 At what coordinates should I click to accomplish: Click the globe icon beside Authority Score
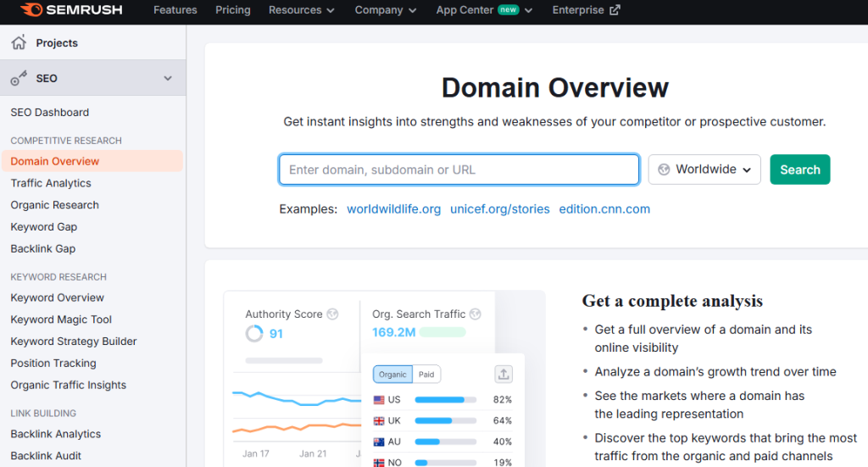pyautogui.click(x=333, y=314)
